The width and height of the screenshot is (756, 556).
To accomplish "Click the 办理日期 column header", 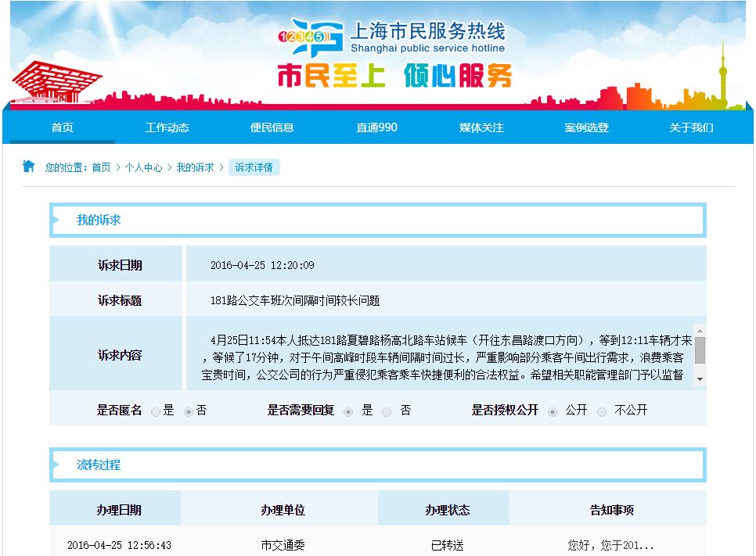I will click(x=119, y=510).
